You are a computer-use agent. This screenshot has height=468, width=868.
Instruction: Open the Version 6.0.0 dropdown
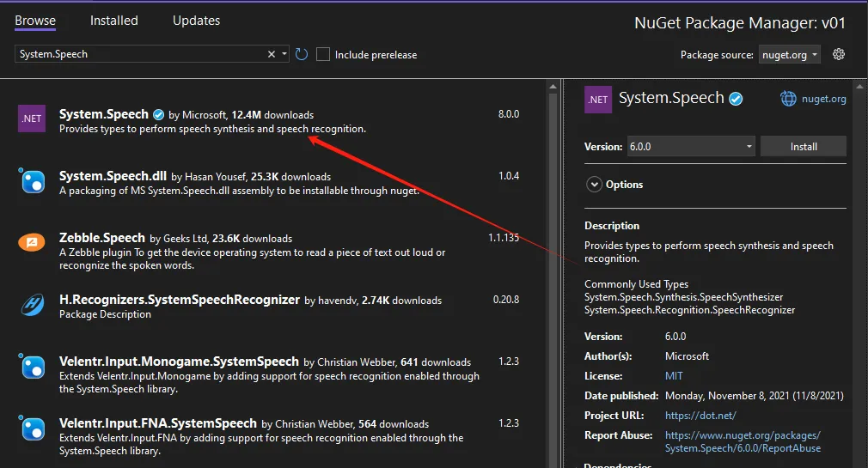click(x=691, y=147)
